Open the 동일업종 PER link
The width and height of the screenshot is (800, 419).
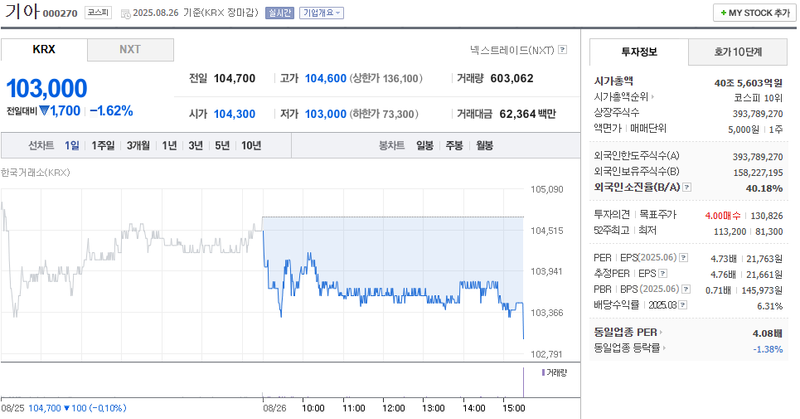pos(628,332)
